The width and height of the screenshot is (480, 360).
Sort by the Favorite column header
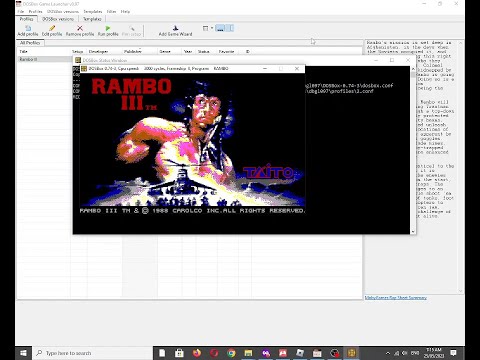(x=228, y=52)
